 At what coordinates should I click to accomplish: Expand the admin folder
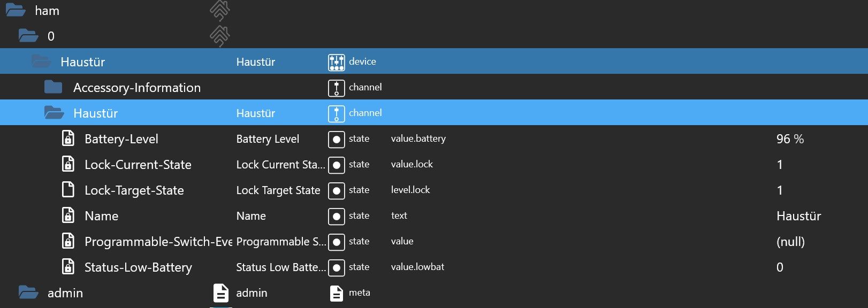click(x=28, y=292)
